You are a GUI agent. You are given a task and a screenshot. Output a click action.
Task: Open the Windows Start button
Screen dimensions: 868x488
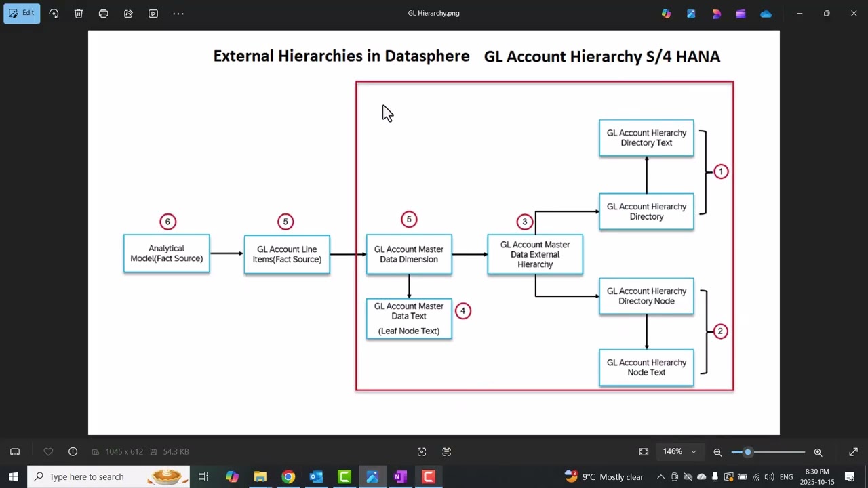tap(13, 476)
